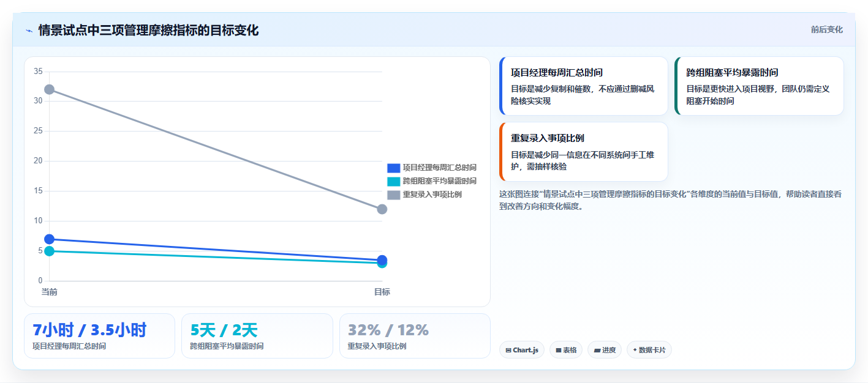Click the card title 情景试点中三项管理摩擦指标的目标变化

(148, 31)
